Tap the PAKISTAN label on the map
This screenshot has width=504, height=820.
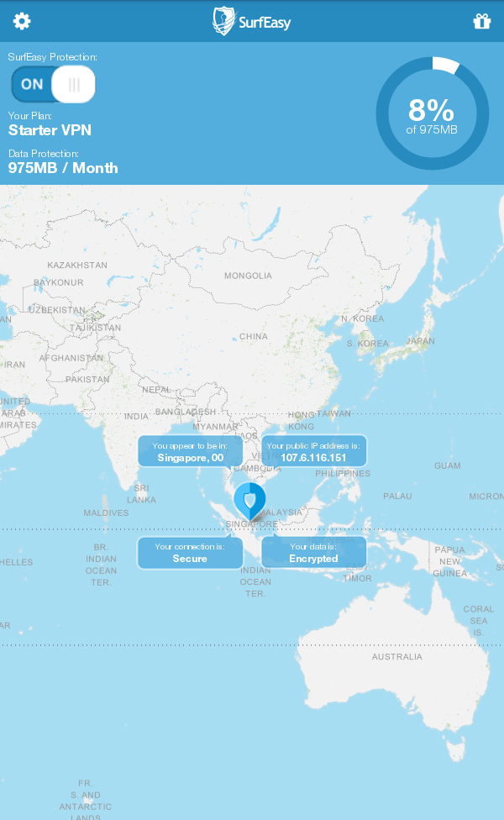click(88, 379)
